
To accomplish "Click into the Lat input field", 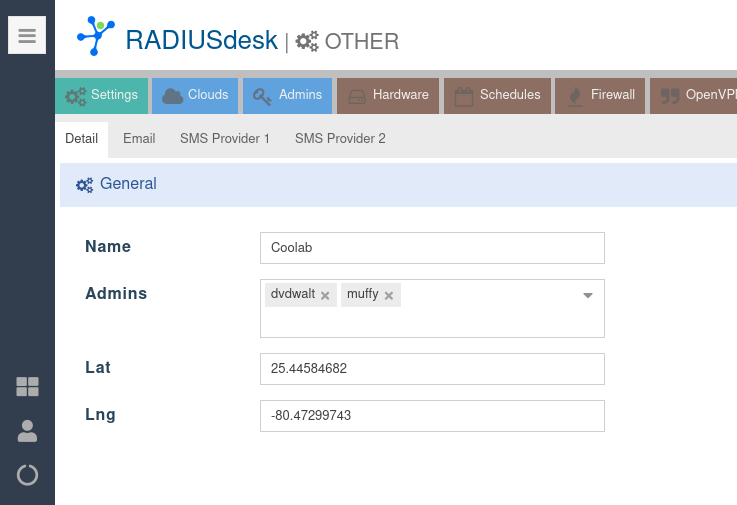I will pos(432,369).
